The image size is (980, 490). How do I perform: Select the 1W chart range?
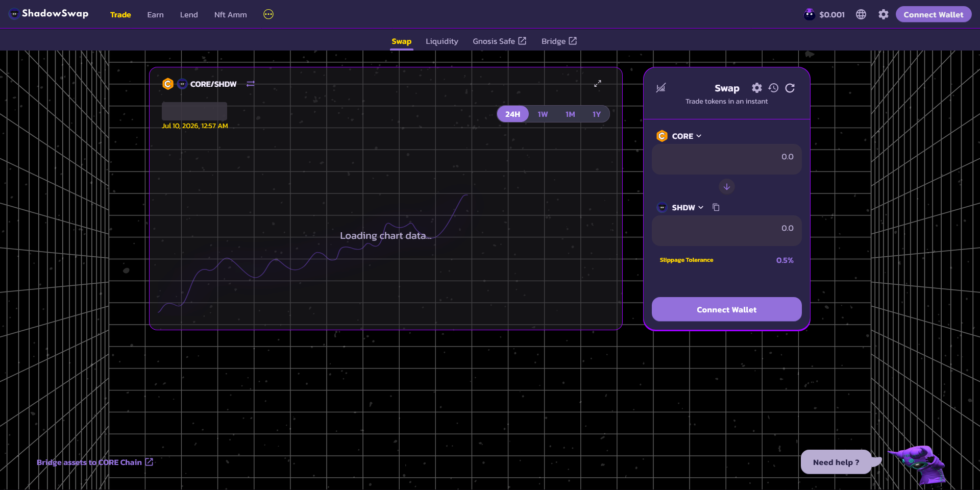[x=543, y=114]
